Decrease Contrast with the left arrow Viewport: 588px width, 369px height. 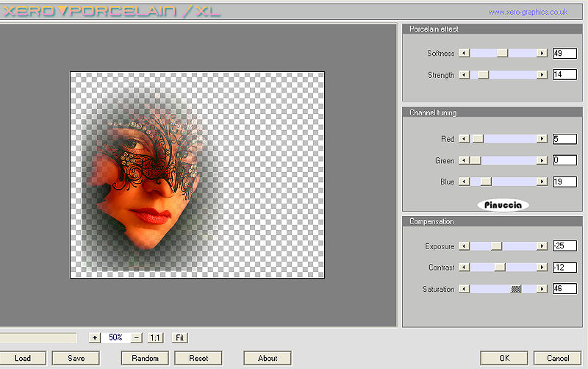[465, 268]
